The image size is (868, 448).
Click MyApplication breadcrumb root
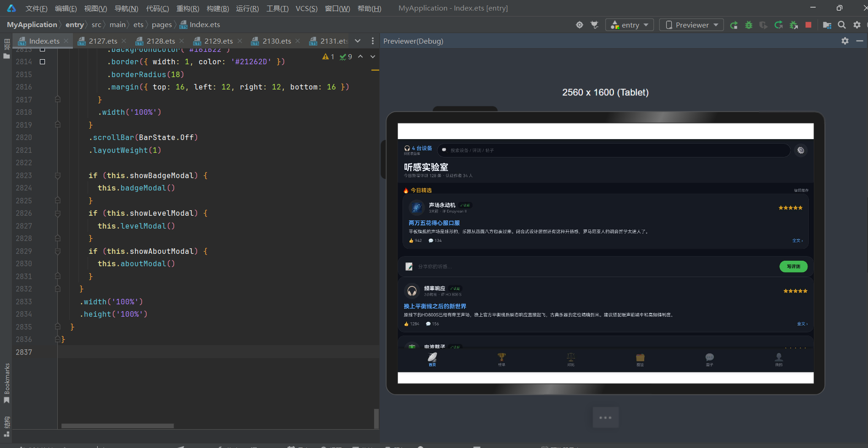coord(32,25)
